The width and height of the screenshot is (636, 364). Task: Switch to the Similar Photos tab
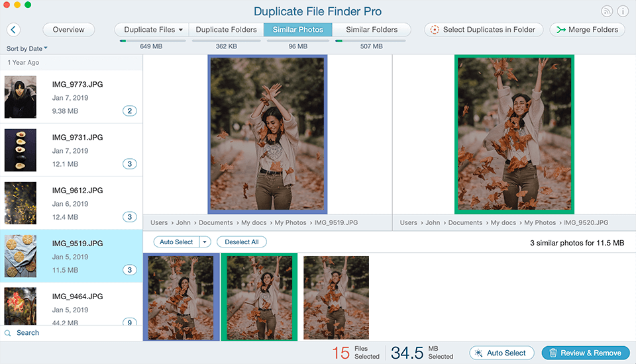pos(297,30)
